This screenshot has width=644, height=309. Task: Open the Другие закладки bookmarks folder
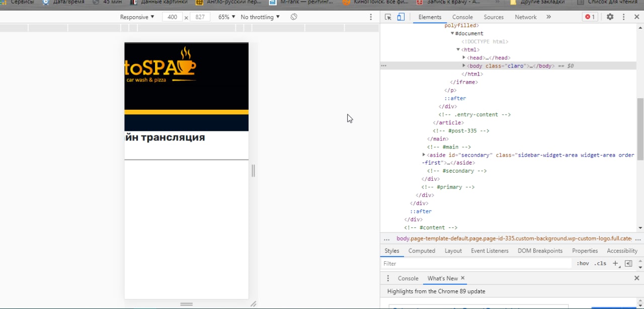(x=537, y=2)
